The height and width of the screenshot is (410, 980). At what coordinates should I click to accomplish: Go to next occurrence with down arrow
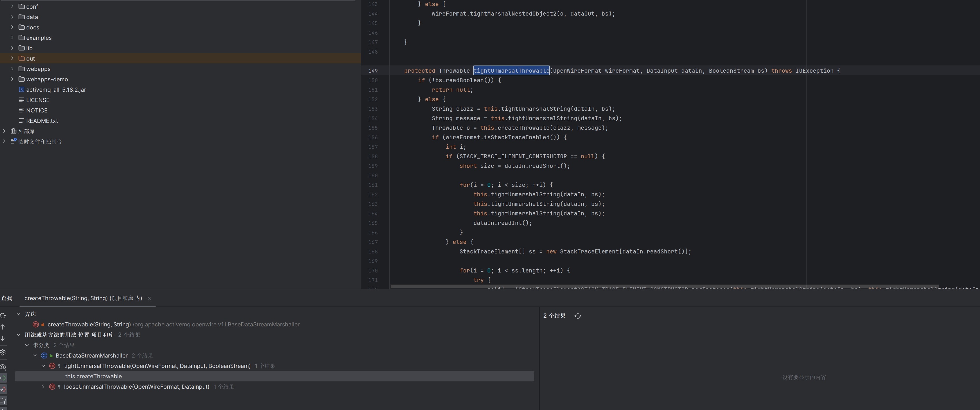3,338
